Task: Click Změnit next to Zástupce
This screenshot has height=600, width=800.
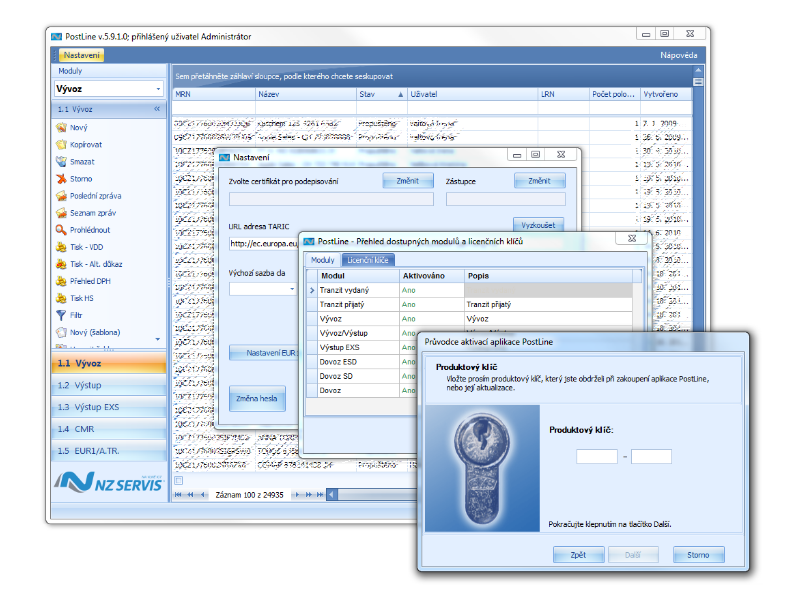Action: pos(539,181)
